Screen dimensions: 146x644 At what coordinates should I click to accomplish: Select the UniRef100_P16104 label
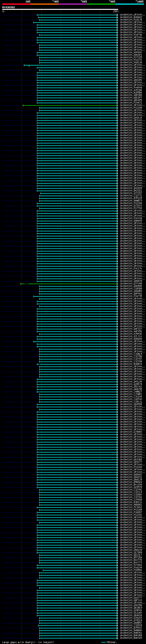click(x=131, y=567)
